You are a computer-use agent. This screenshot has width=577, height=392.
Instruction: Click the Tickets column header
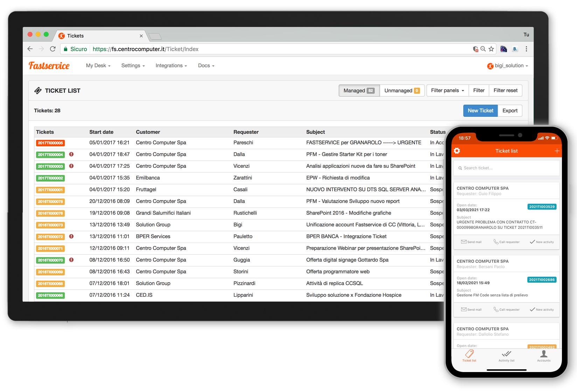(x=45, y=132)
